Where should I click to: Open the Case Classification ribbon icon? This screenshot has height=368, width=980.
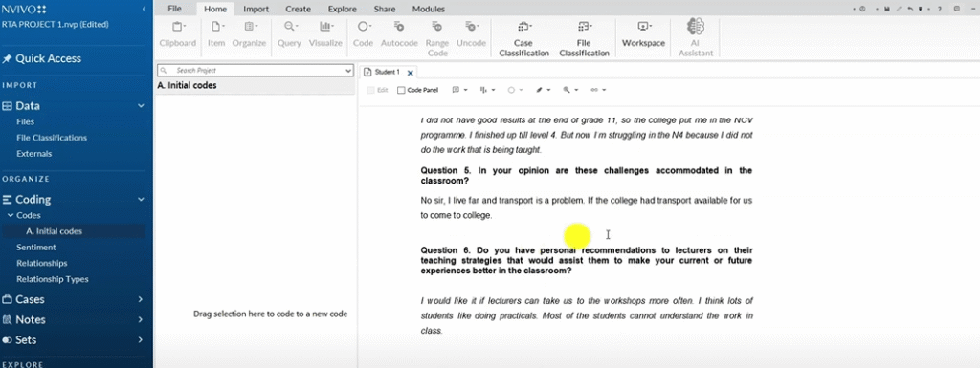tap(523, 38)
